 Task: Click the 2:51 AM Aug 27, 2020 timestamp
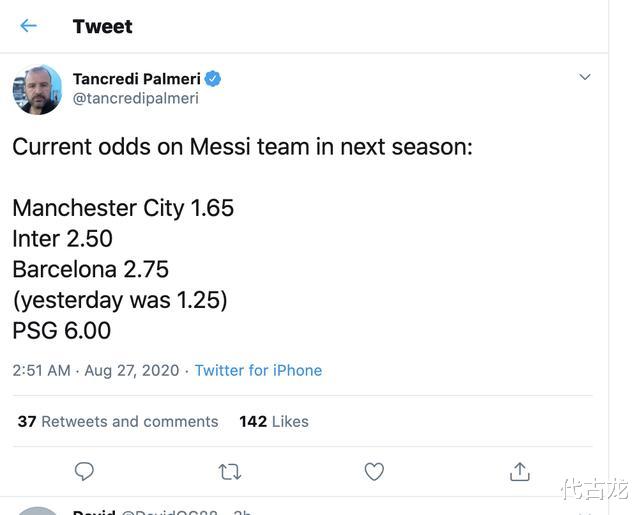[x=96, y=370]
